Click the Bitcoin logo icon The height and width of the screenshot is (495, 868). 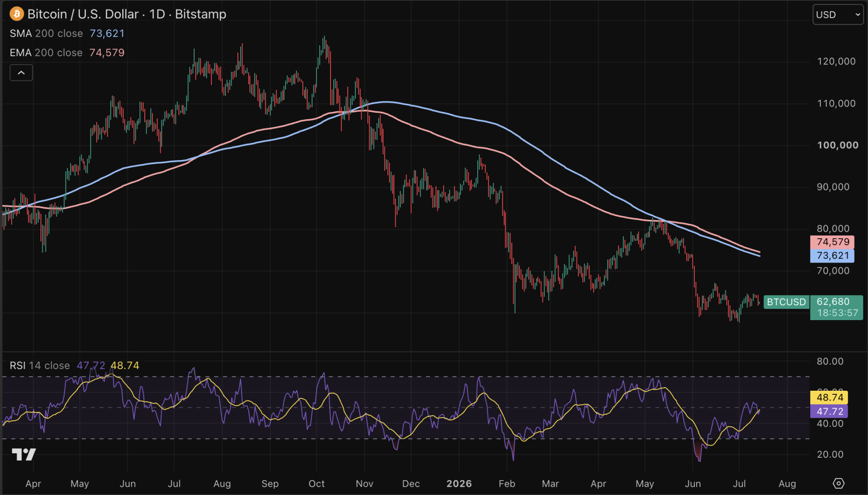point(17,14)
